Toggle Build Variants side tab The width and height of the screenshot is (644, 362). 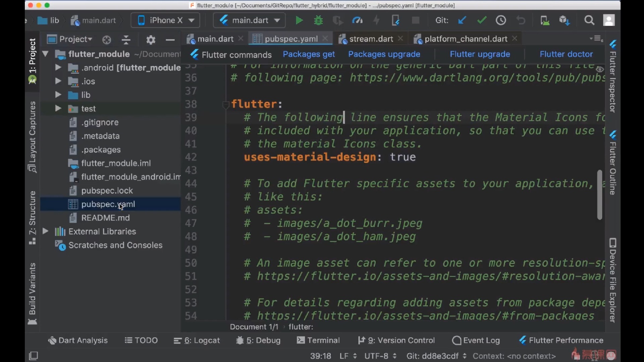[x=33, y=294]
